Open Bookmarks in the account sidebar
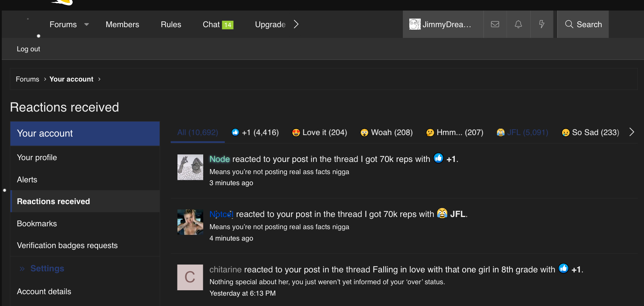644x306 pixels. [37, 224]
